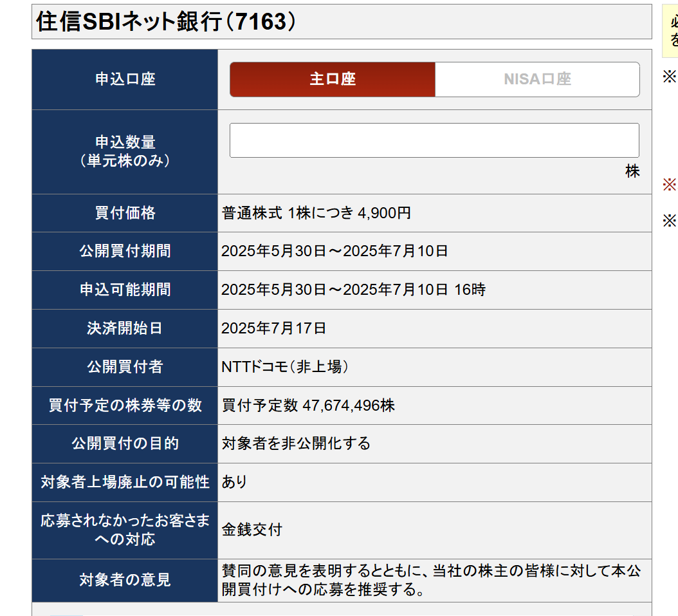The image size is (678, 616).
Task: Click the settlement date 2025年7月17日
Action: point(273,328)
